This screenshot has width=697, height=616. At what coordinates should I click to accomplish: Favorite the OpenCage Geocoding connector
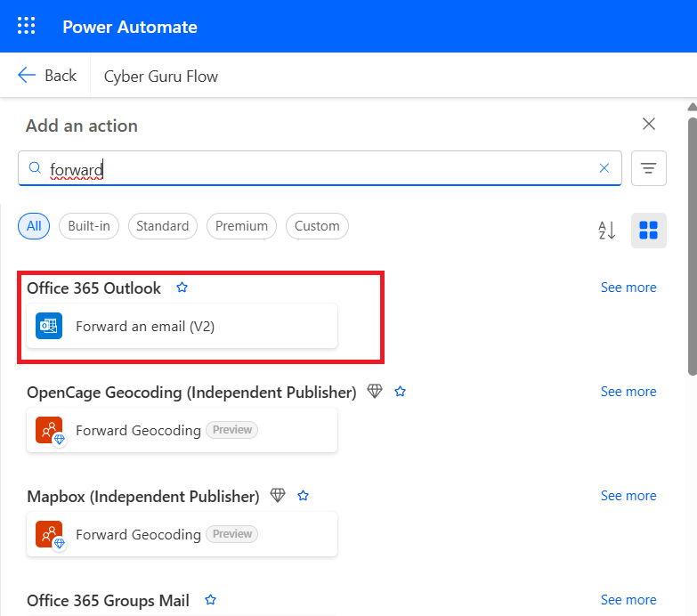[400, 392]
